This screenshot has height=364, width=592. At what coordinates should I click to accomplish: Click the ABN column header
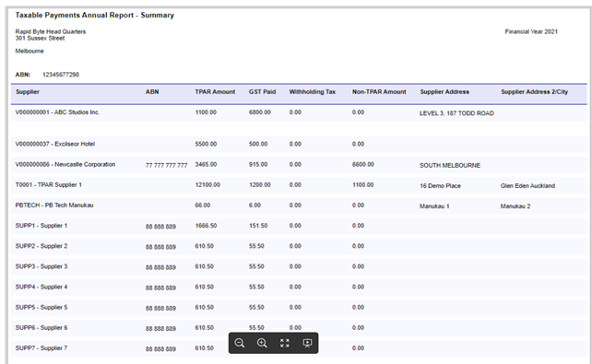tap(152, 91)
